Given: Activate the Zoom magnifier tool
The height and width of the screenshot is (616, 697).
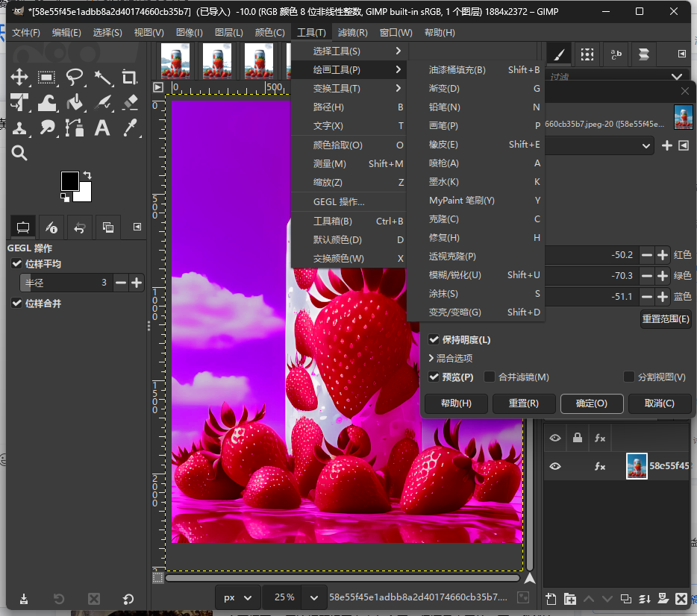Looking at the screenshot, I should point(19,153).
